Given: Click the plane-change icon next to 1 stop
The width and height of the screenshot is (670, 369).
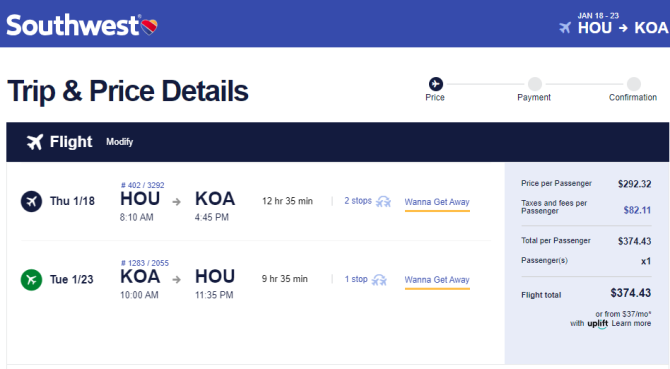Looking at the screenshot, I should [x=379, y=280].
